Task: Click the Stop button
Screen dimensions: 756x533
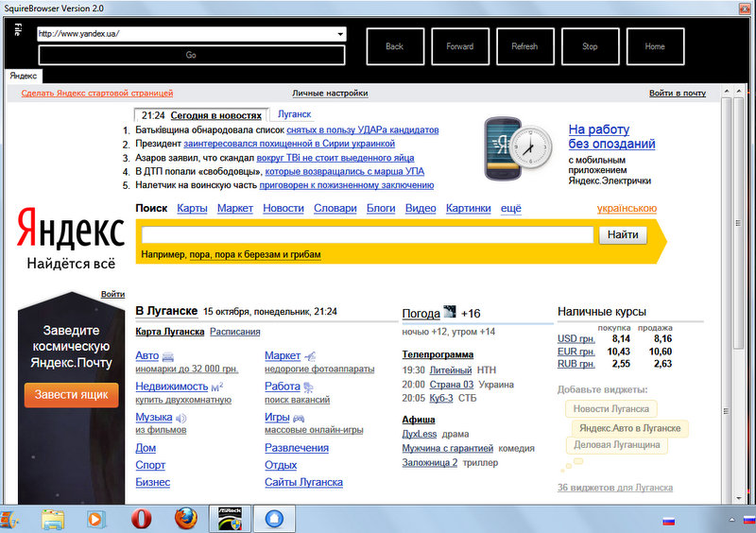Action: tap(590, 46)
